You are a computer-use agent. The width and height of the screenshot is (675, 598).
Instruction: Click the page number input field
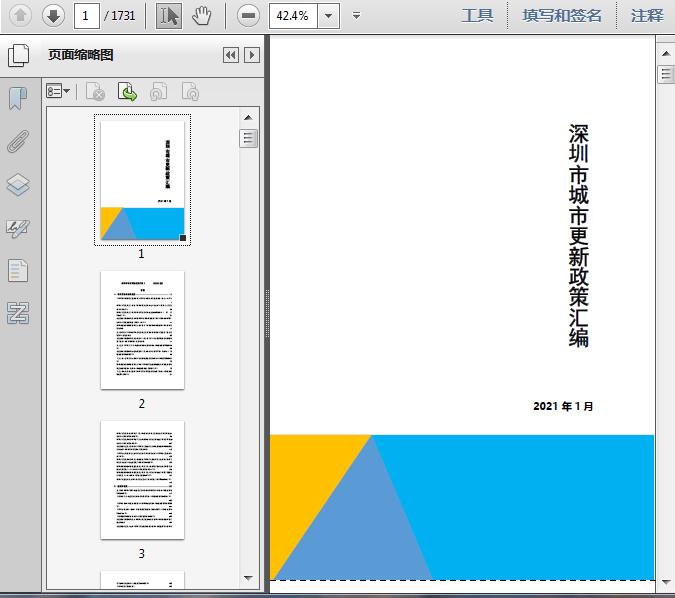click(87, 16)
